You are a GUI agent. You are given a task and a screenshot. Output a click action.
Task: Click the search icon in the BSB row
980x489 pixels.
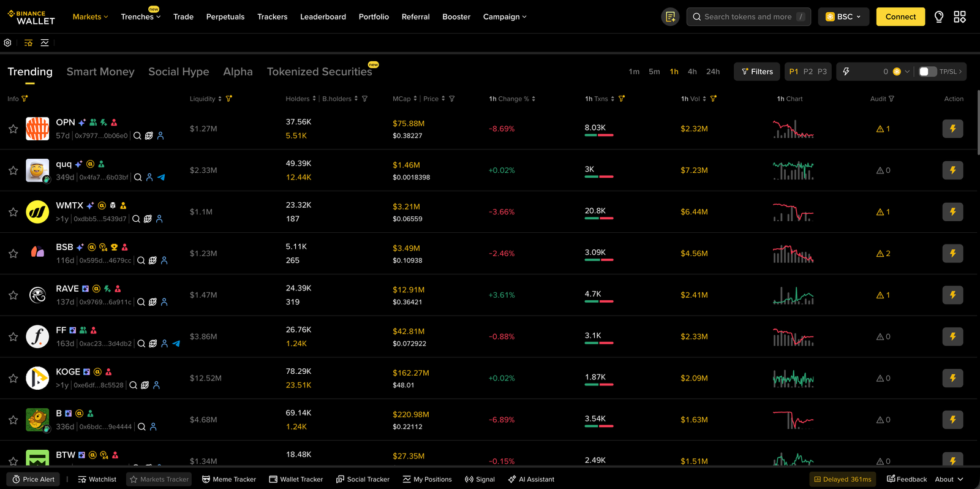[141, 260]
